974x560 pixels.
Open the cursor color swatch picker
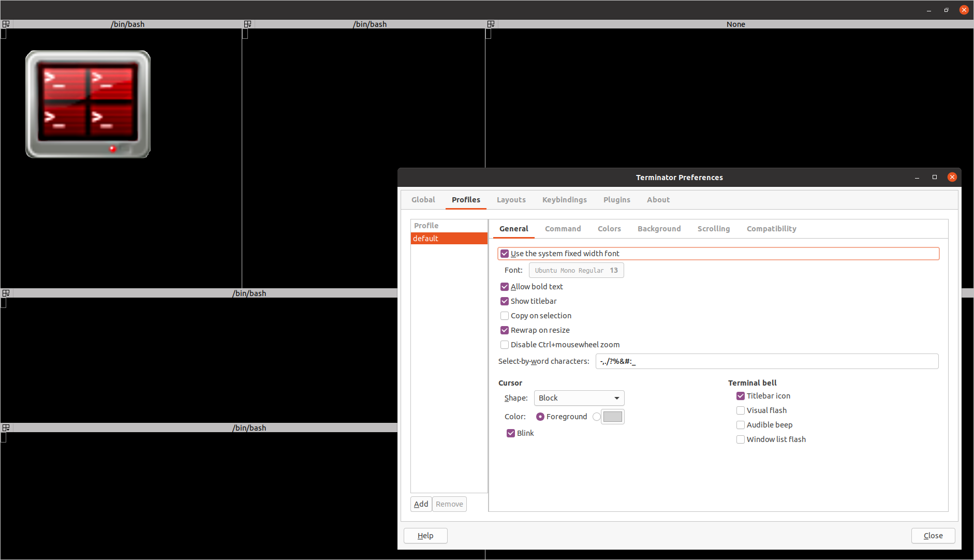[x=613, y=417]
